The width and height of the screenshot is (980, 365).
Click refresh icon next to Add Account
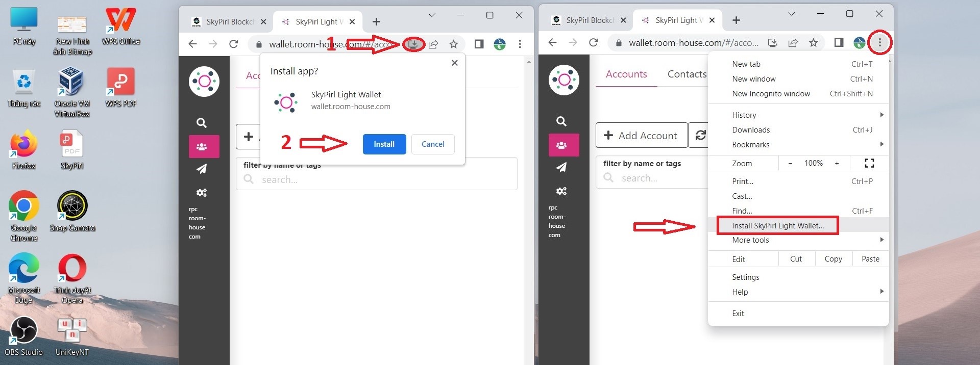(700, 135)
